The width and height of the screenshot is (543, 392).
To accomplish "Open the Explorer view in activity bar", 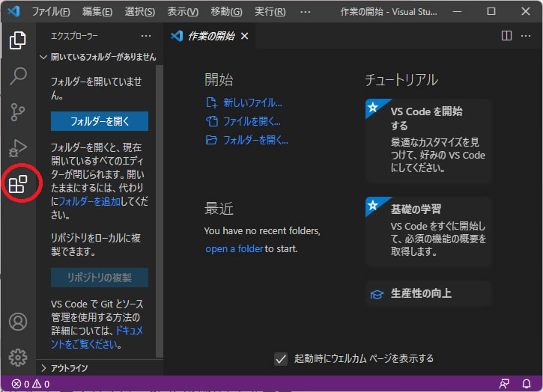I will 18,41.
